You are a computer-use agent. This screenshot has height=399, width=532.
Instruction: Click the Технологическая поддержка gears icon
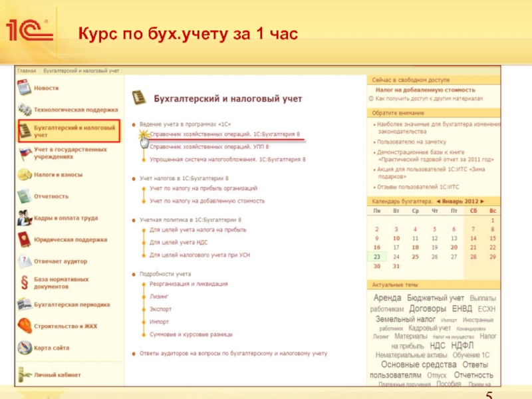(x=25, y=109)
